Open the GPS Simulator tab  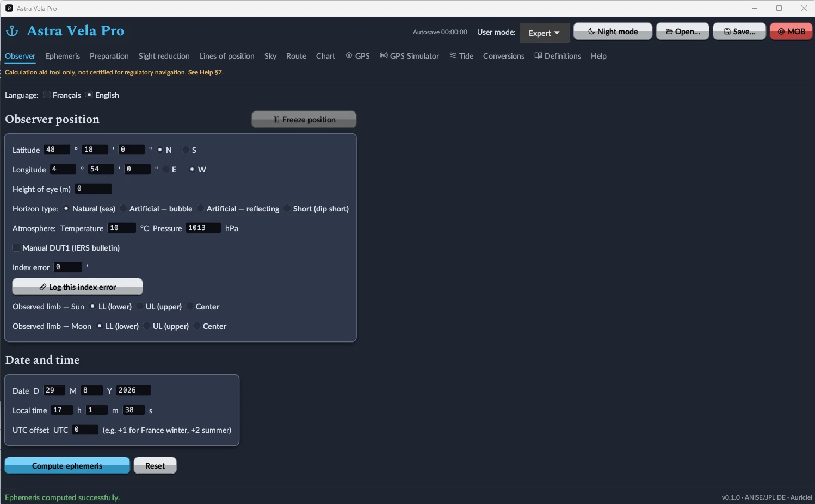tap(409, 56)
